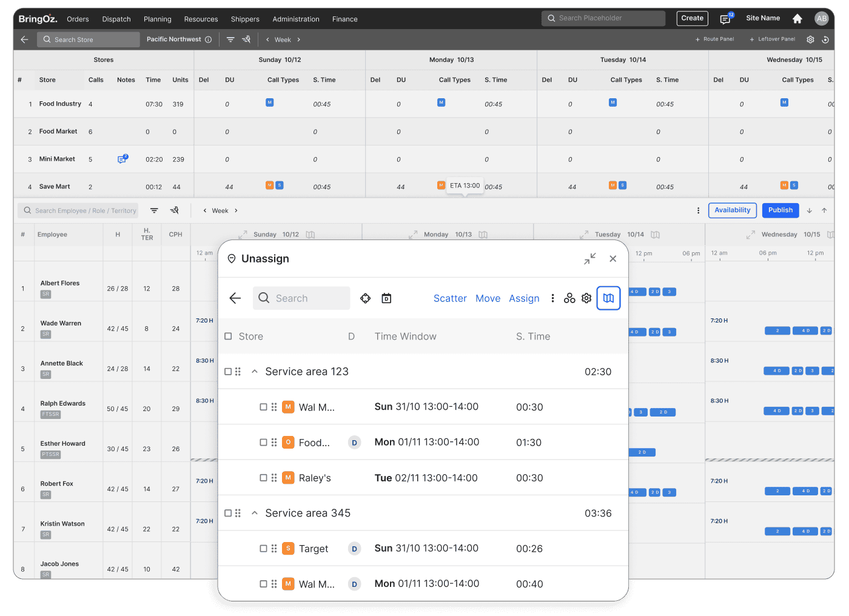This screenshot has width=849, height=616.
Task: Check the Wal M... Mon 01/11 00:40 checkbox
Action: pos(263,584)
